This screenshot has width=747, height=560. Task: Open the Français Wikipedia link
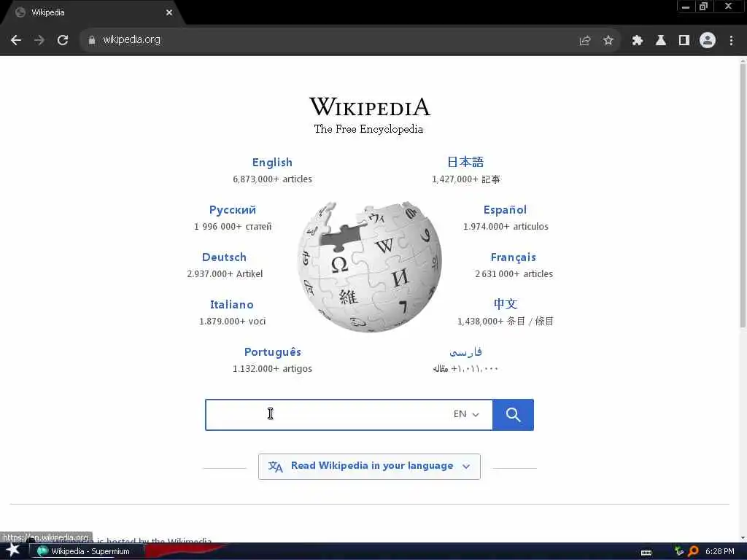click(x=514, y=257)
